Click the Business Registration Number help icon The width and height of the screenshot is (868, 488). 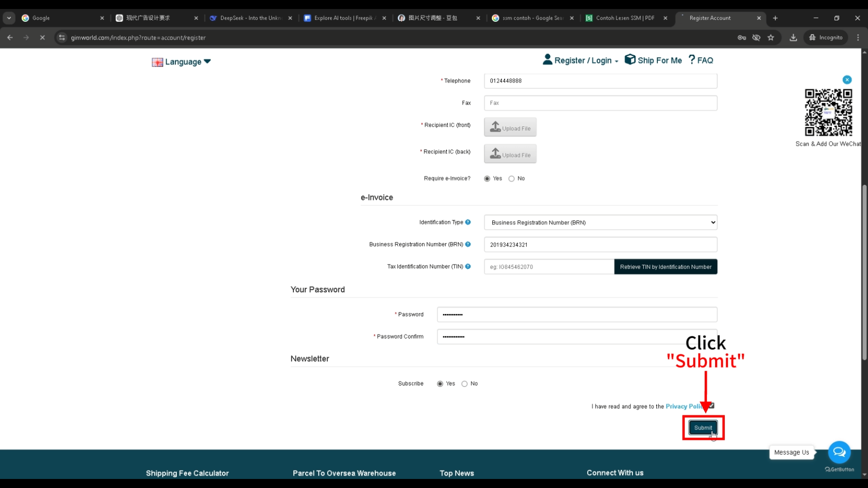(x=468, y=244)
